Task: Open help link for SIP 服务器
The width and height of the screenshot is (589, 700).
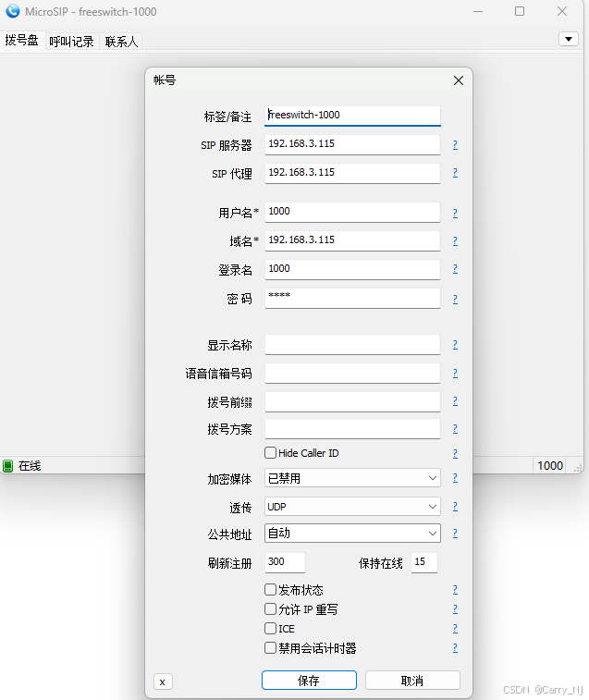Action: (455, 144)
